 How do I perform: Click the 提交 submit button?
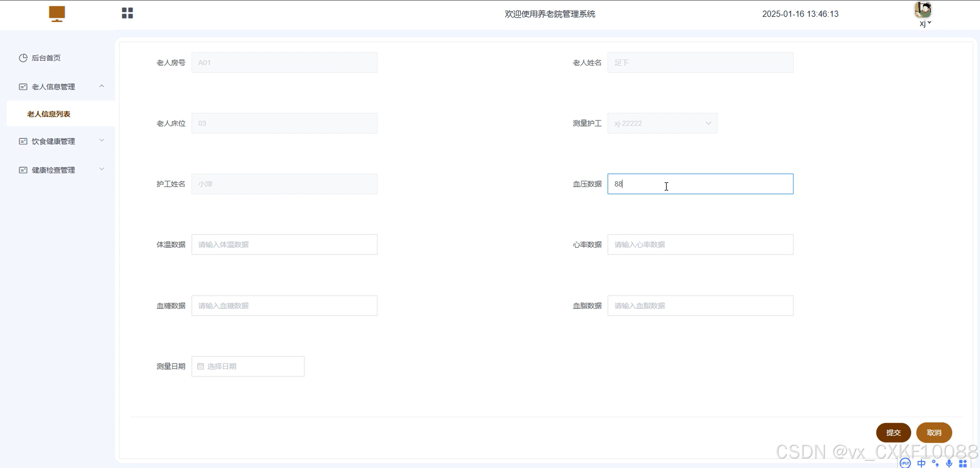[x=893, y=433]
